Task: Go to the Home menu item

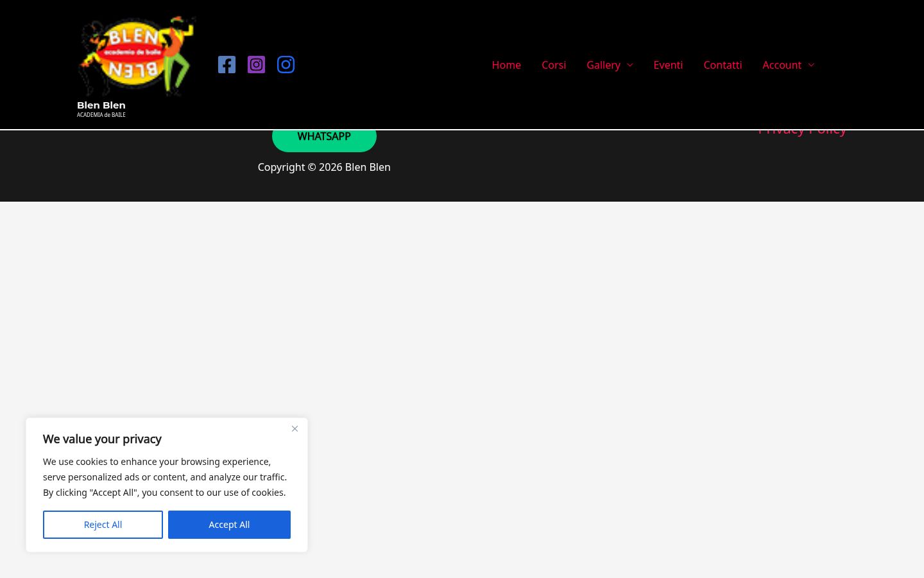Action: pos(506,65)
